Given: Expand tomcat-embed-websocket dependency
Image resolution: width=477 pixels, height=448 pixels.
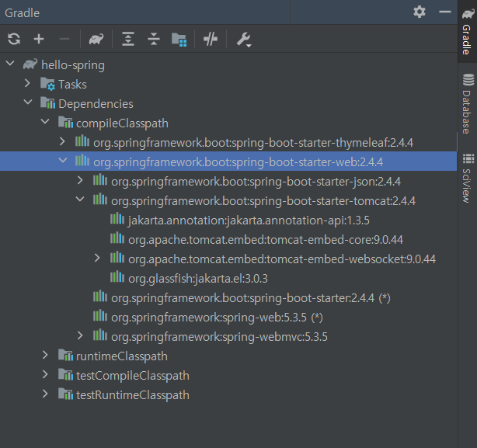Looking at the screenshot, I should point(97,258).
